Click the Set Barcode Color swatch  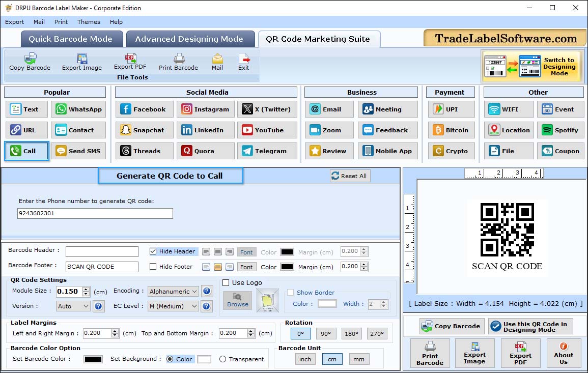tap(93, 359)
